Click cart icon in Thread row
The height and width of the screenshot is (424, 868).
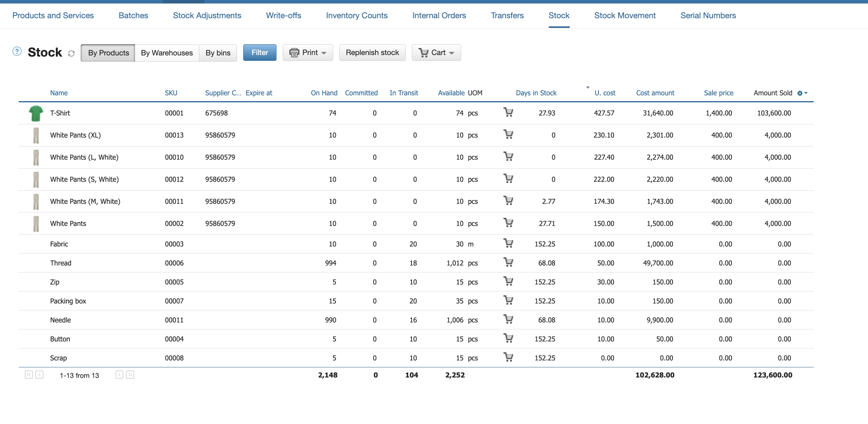[508, 262]
